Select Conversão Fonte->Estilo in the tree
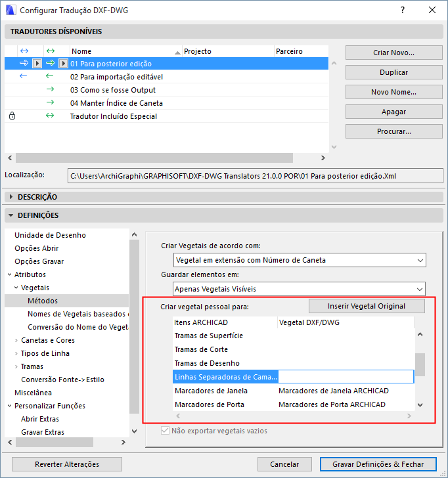 (x=62, y=380)
